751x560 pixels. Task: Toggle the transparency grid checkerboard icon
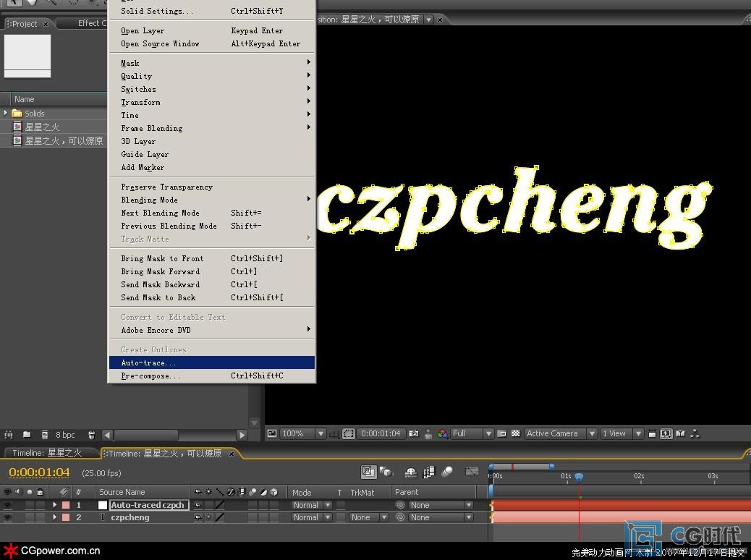516,433
